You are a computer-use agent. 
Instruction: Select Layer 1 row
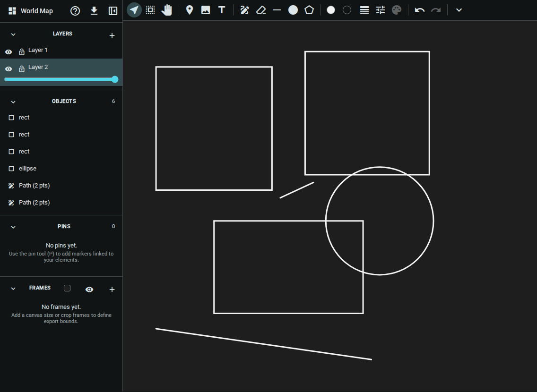tap(61, 50)
